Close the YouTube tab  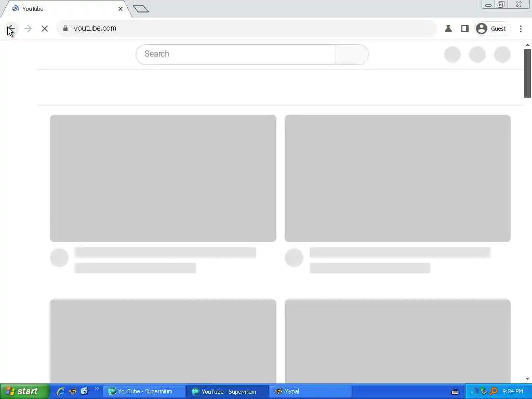[121, 9]
